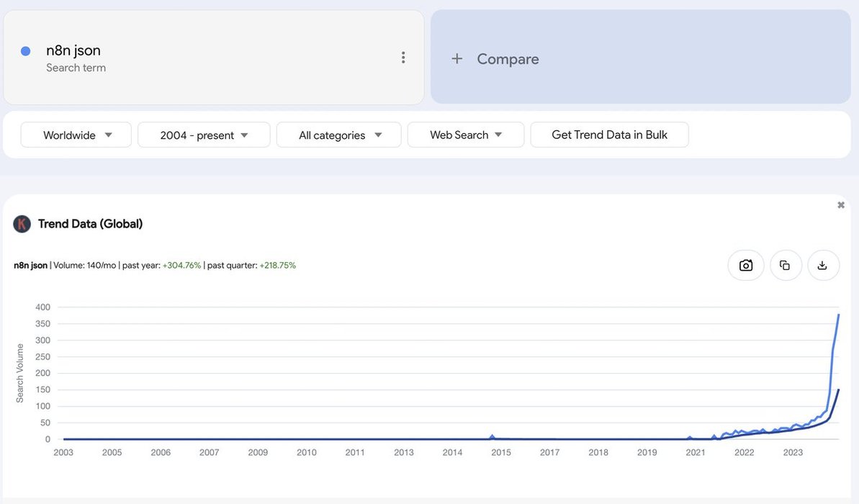Open the three-dot menu for n8n json
Image resolution: width=859 pixels, height=504 pixels.
coord(403,58)
